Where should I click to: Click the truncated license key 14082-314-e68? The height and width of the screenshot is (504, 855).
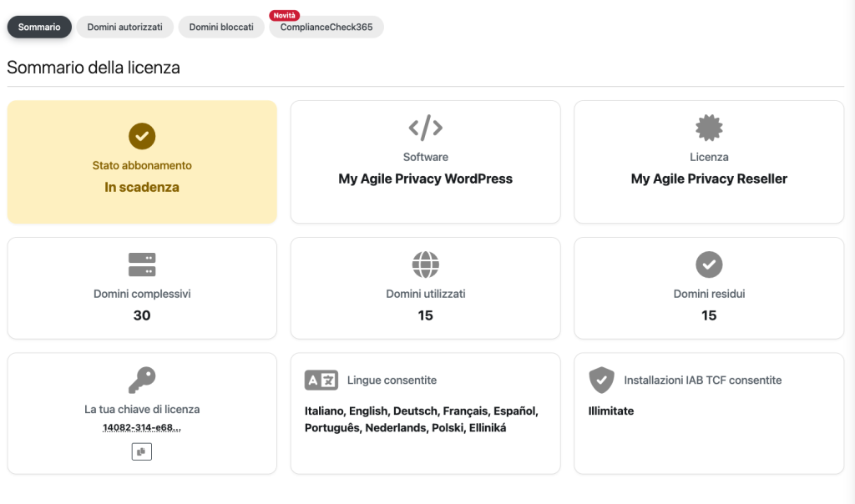[142, 427]
